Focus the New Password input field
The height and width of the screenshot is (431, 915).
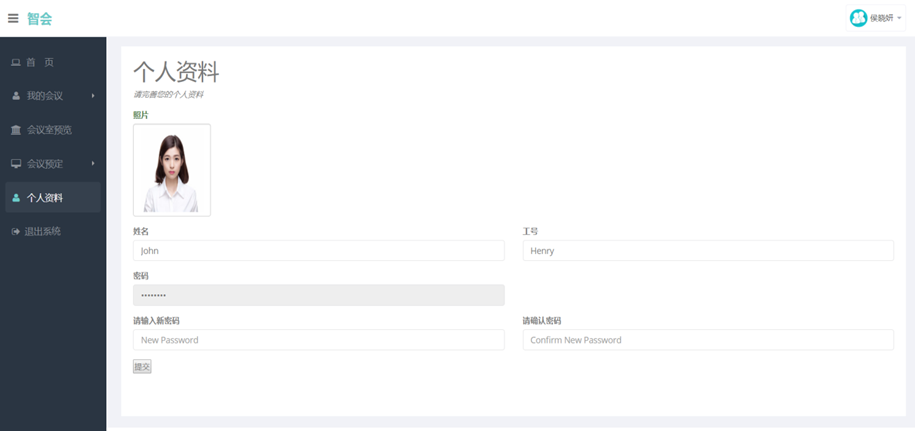pyautogui.click(x=319, y=340)
